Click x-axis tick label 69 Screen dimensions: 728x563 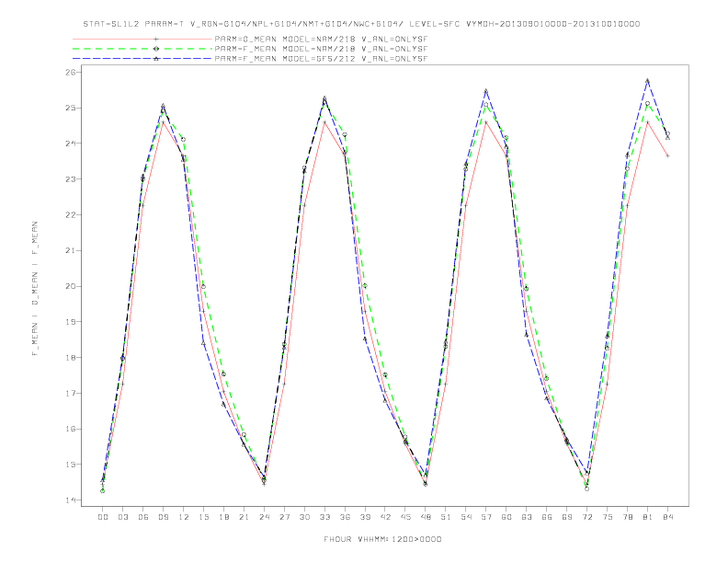pyautogui.click(x=567, y=517)
